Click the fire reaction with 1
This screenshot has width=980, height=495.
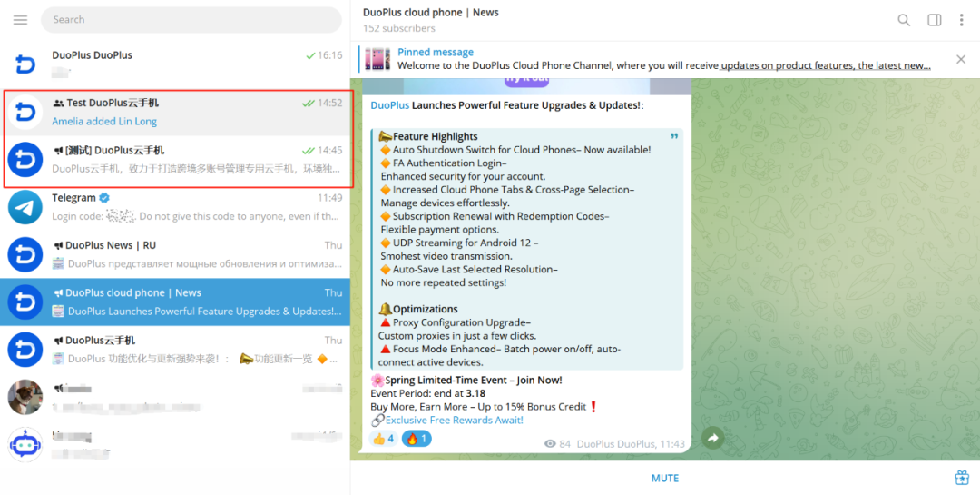tap(416, 439)
